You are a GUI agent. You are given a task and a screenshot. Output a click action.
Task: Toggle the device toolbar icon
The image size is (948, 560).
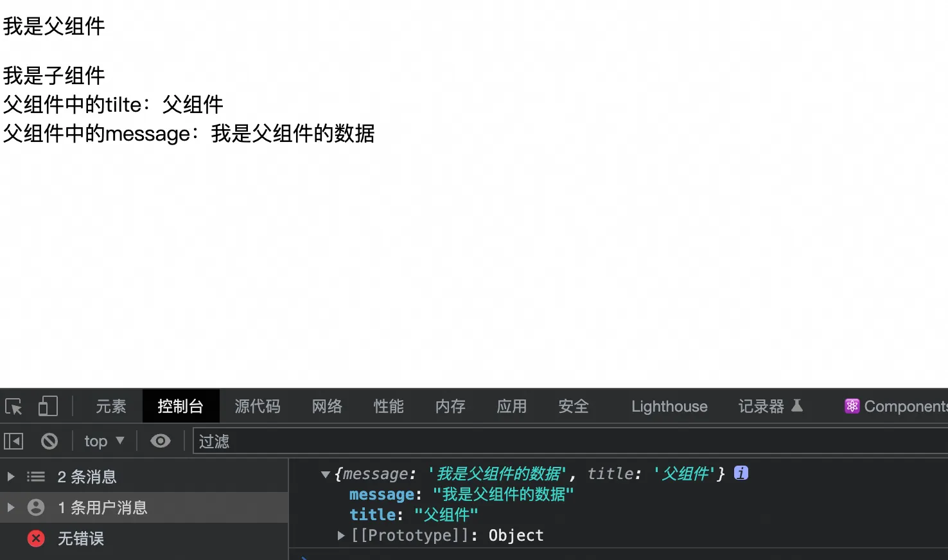[x=48, y=407]
